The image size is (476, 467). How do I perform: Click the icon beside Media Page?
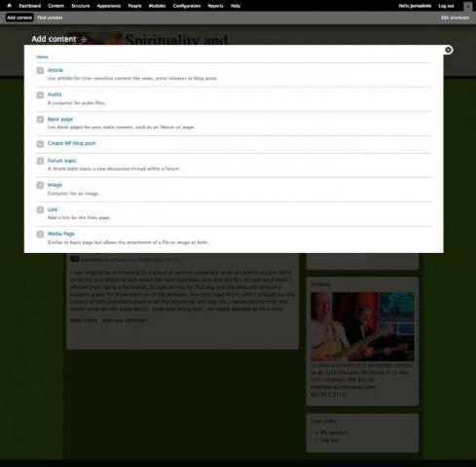click(40, 234)
